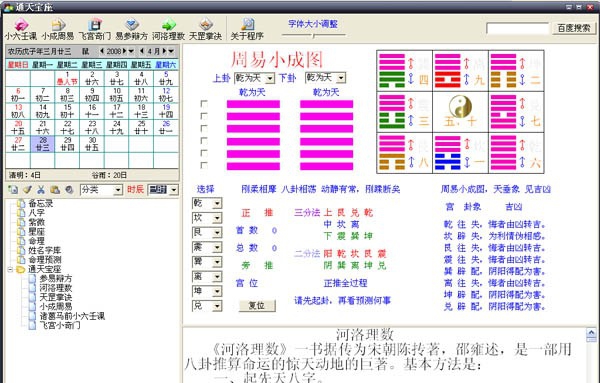The image size is (600, 383).
Task: Collapse the 通天宝座 tree node
Action: coord(10,269)
